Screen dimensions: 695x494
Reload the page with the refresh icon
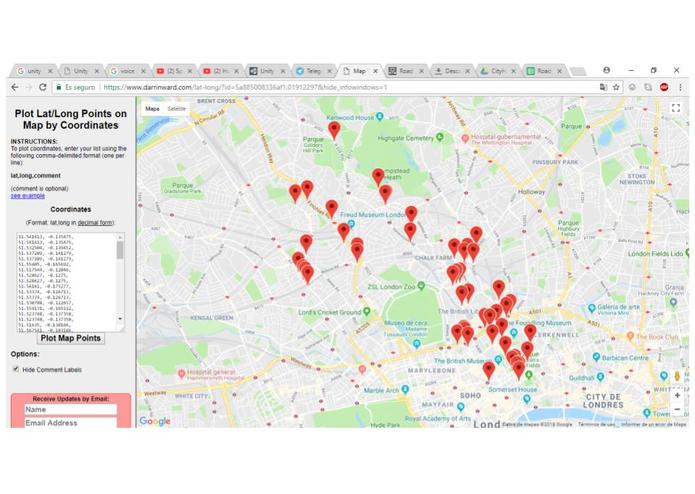43,87
